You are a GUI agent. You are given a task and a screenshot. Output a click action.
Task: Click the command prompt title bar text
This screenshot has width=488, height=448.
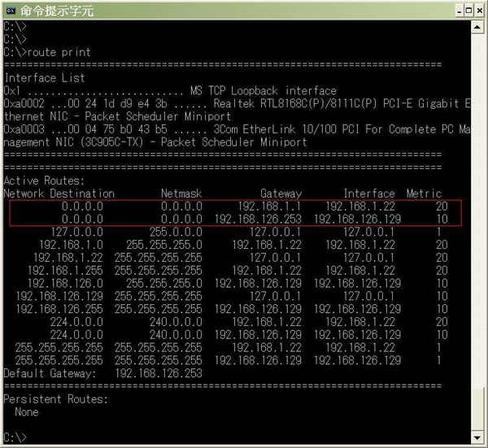[57, 11]
